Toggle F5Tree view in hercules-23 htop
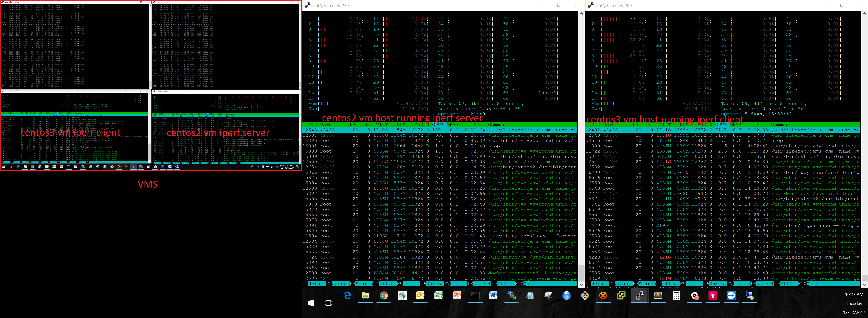 pyautogui.click(x=408, y=284)
